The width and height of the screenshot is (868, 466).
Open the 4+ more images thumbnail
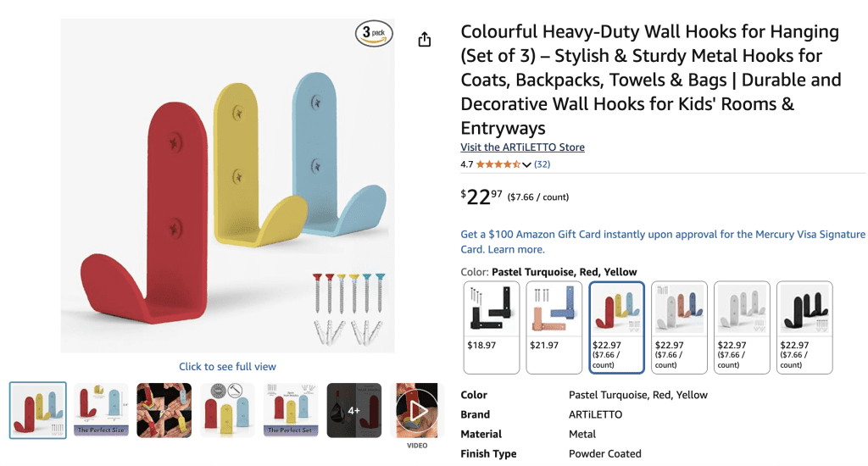pos(353,411)
